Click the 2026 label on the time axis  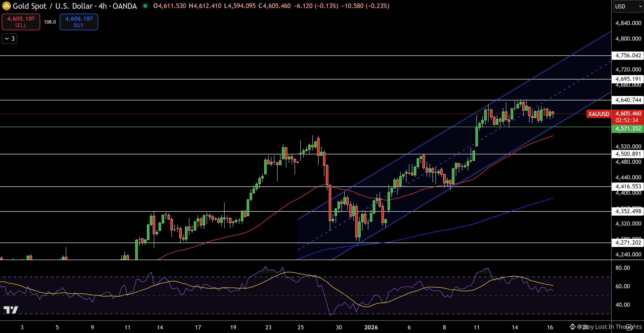371,327
